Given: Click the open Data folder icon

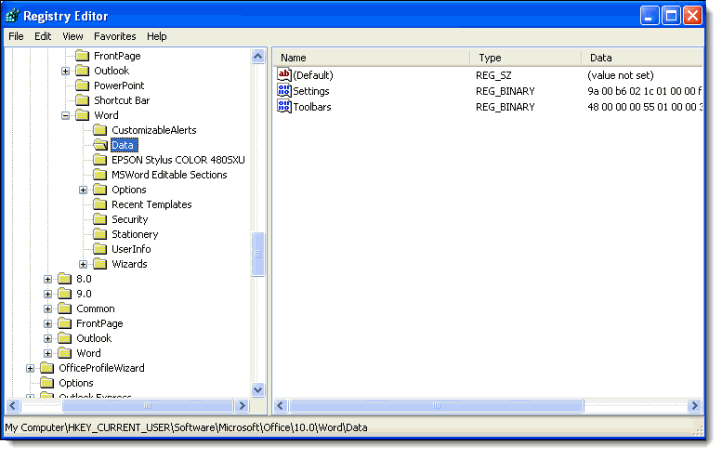Looking at the screenshot, I should point(100,145).
